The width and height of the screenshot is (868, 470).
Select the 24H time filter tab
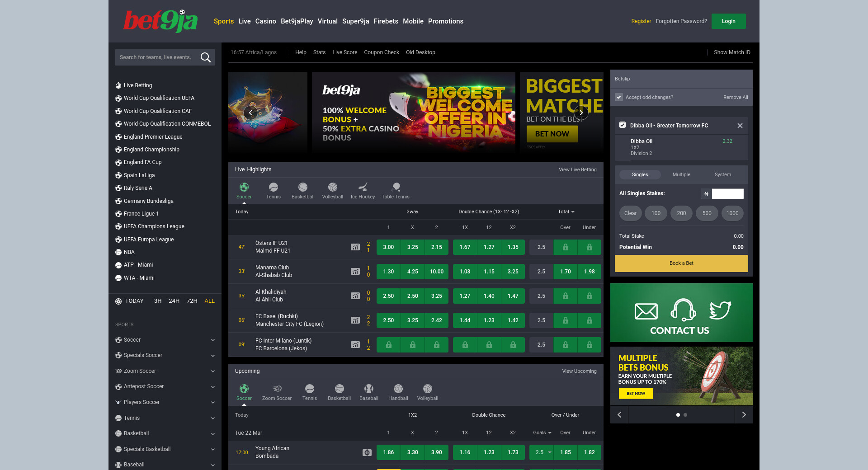tap(174, 301)
